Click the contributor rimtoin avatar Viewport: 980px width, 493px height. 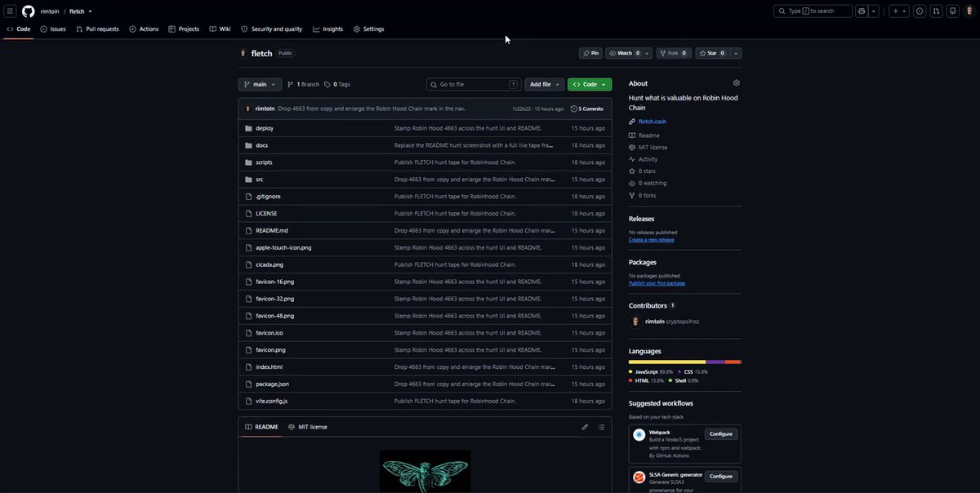(635, 322)
